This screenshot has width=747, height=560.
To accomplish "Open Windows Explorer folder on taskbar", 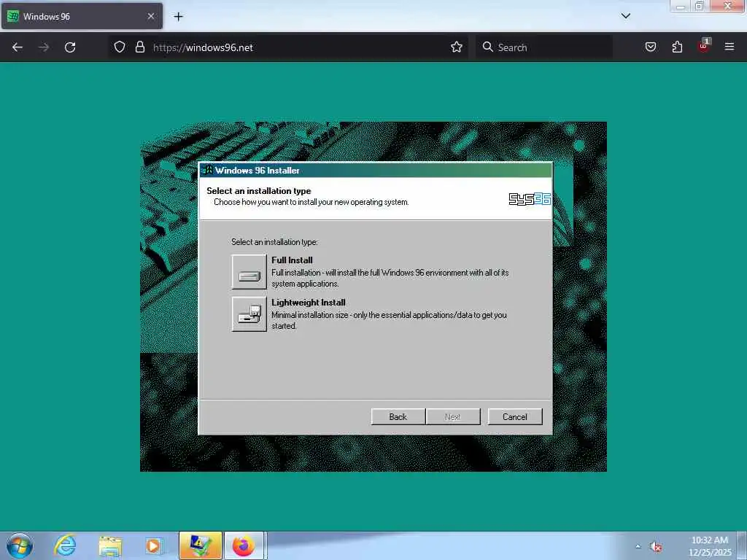I will [x=111, y=545].
